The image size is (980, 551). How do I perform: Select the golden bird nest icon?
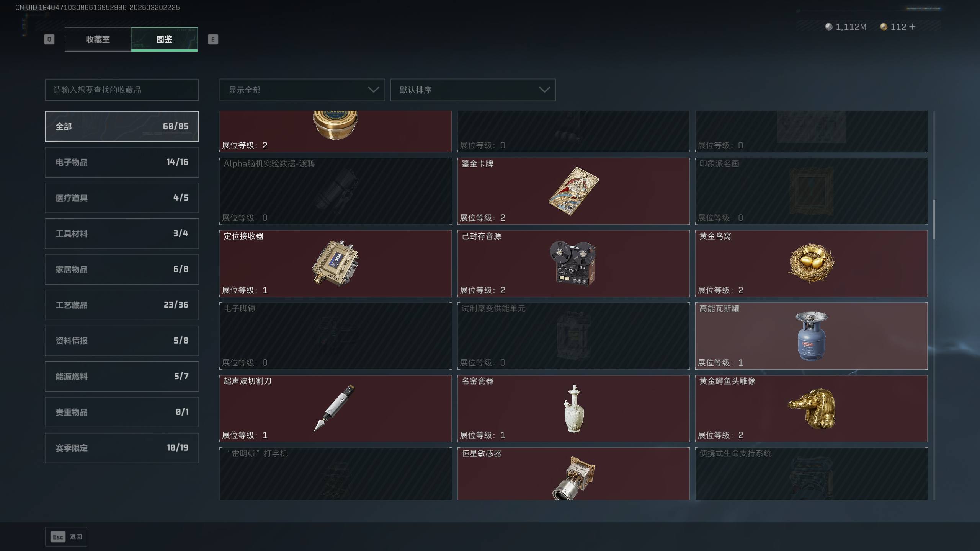click(x=811, y=263)
